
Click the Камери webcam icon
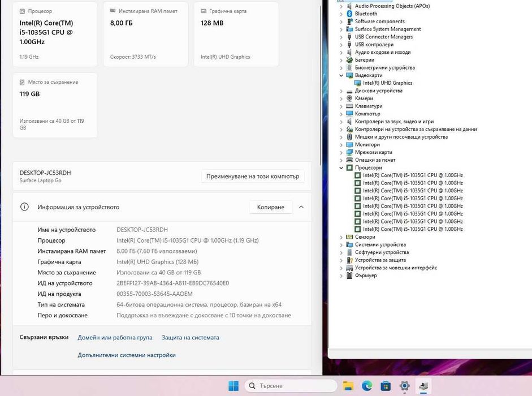pyautogui.click(x=349, y=98)
